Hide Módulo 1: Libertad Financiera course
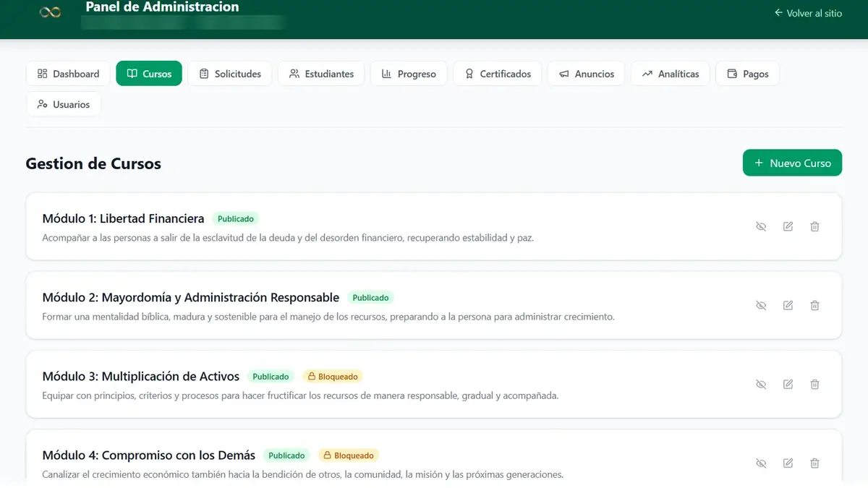The width and height of the screenshot is (868, 488). pos(761,226)
